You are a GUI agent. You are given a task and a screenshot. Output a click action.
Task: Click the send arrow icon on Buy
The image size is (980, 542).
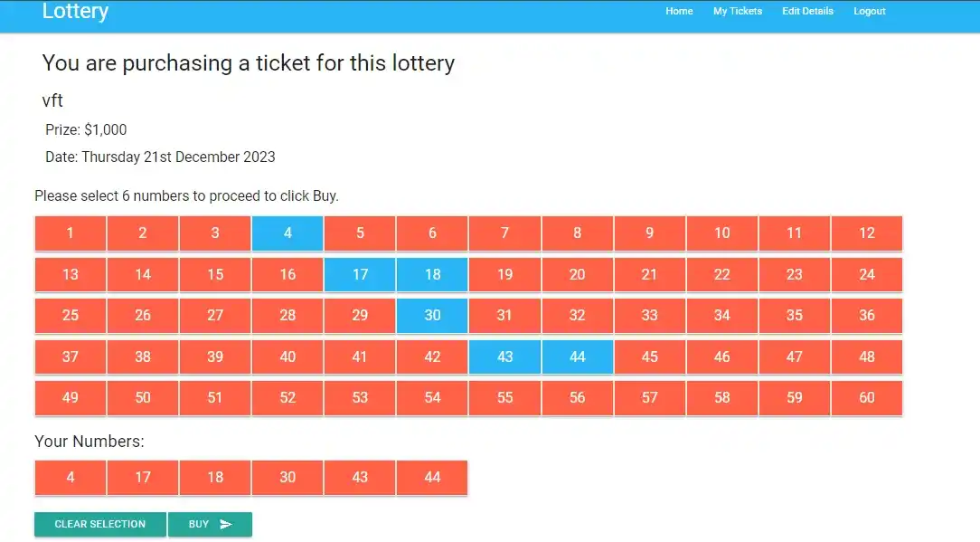226,524
